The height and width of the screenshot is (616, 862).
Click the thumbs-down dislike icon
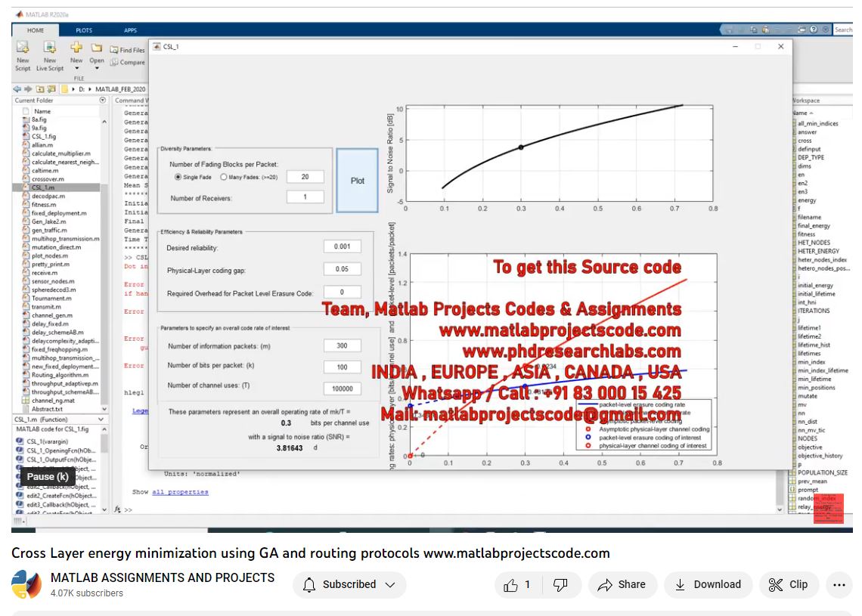coord(560,585)
